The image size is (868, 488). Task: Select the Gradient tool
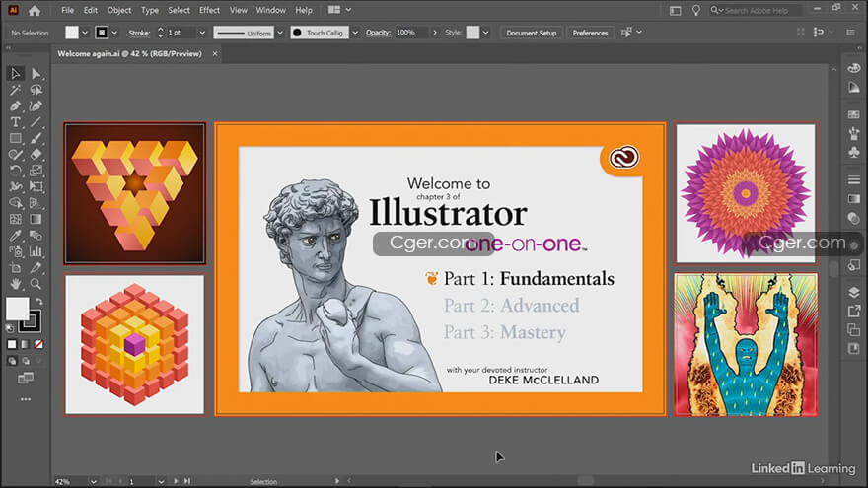36,219
